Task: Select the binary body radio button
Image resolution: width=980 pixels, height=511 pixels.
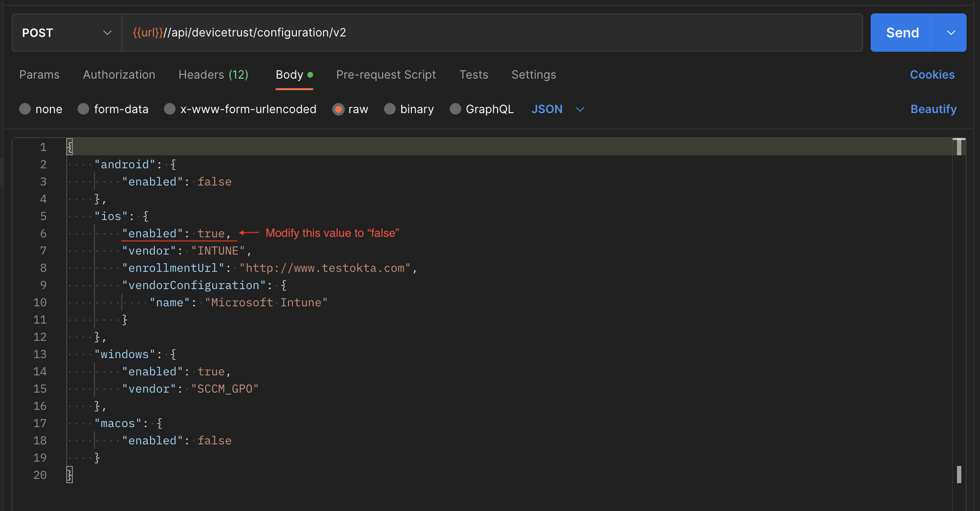Action: tap(390, 109)
